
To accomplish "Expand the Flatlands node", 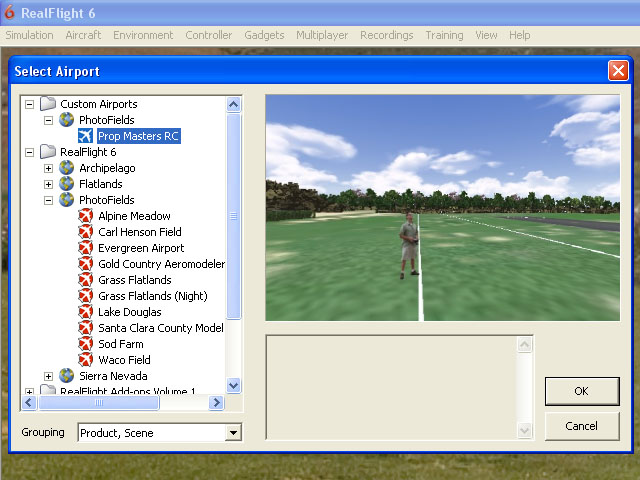I will [48, 184].
